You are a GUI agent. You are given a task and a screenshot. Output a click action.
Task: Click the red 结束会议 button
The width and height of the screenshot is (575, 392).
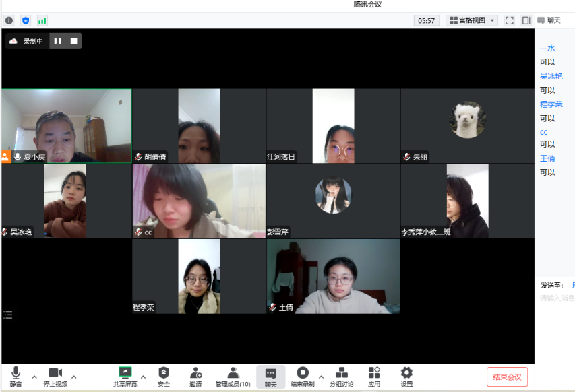pyautogui.click(x=507, y=377)
